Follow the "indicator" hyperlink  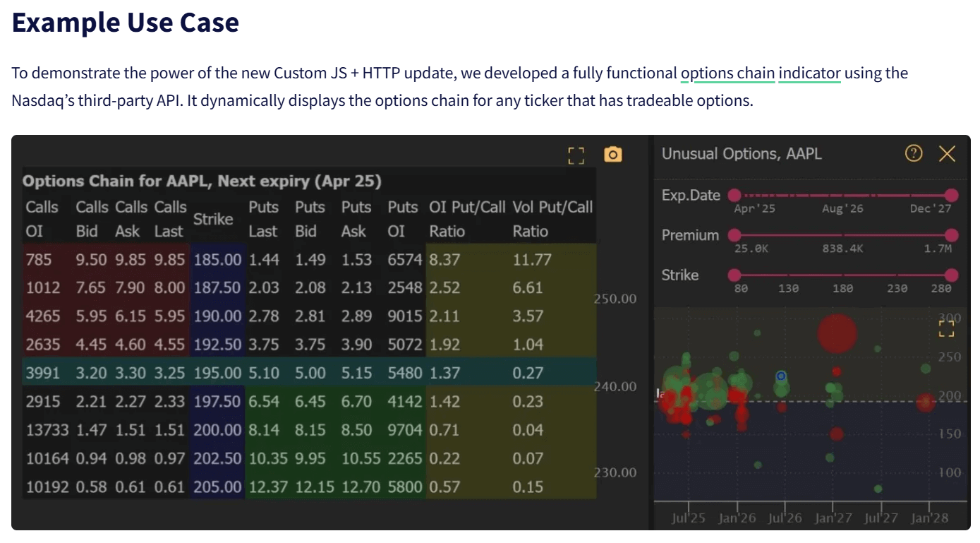tap(809, 73)
